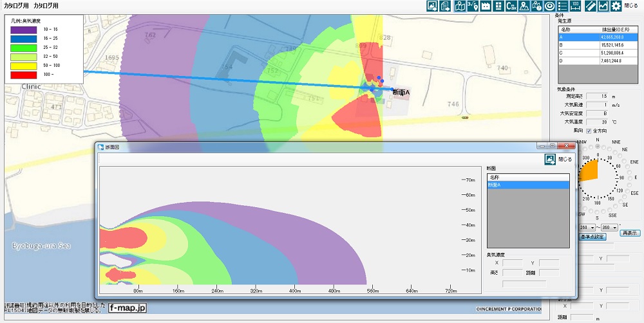
Task: Click the 7,461,244.8 emission value cell
Action: [x=619, y=60]
